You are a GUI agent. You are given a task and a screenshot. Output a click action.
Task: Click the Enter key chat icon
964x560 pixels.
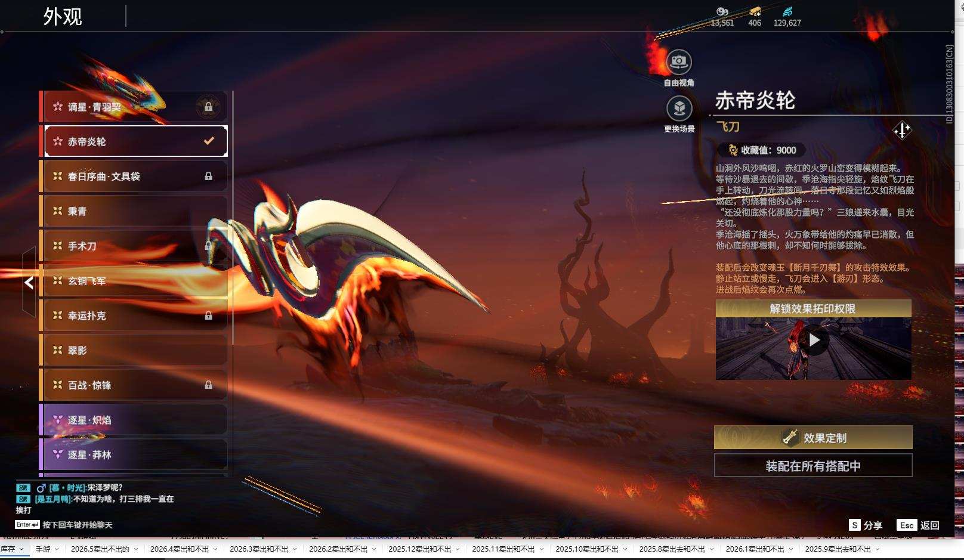27,524
